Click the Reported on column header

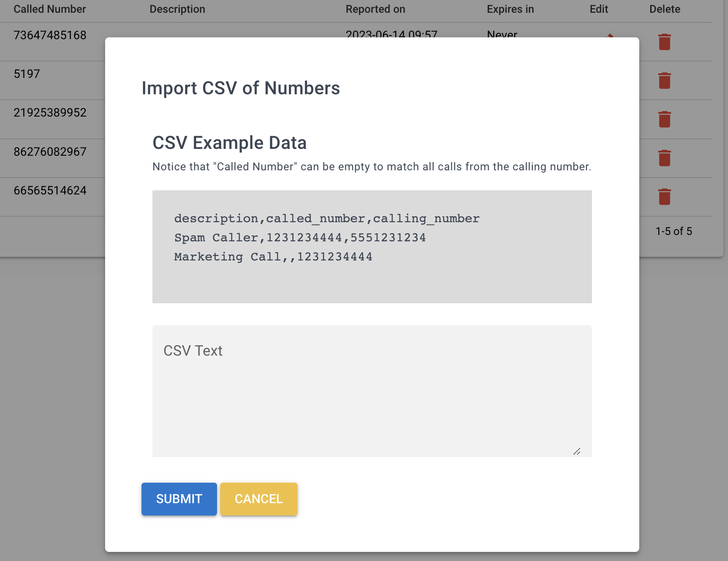click(375, 9)
